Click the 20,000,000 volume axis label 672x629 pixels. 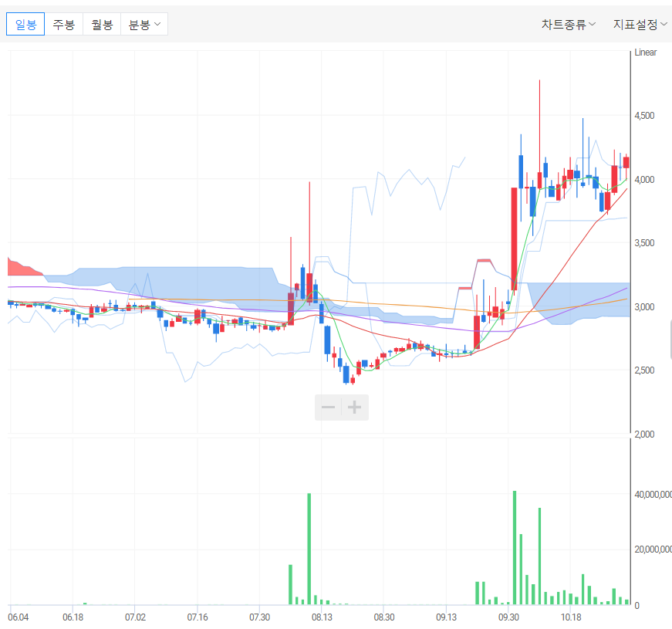tap(653, 550)
